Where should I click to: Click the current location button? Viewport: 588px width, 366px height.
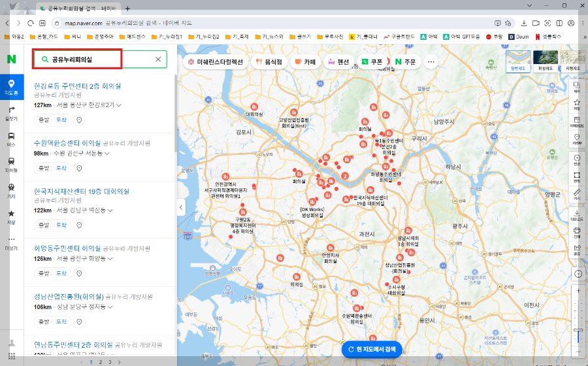point(578,274)
